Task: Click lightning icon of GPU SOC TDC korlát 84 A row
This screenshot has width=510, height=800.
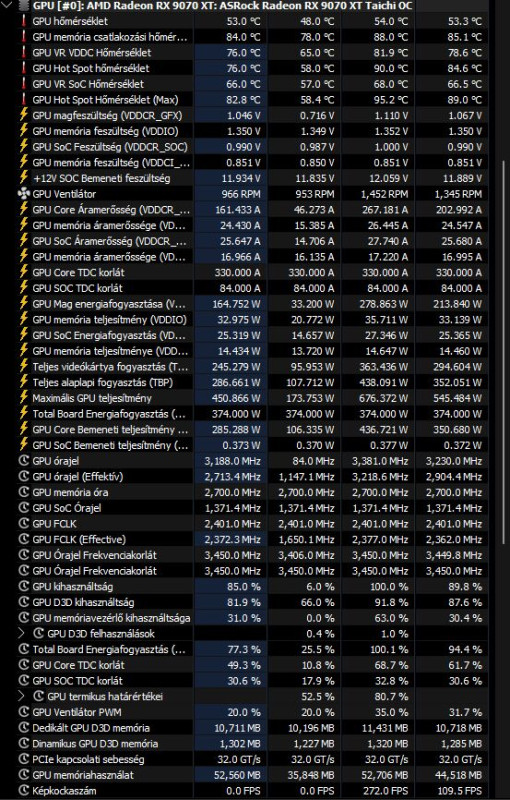Action: pos(23,288)
